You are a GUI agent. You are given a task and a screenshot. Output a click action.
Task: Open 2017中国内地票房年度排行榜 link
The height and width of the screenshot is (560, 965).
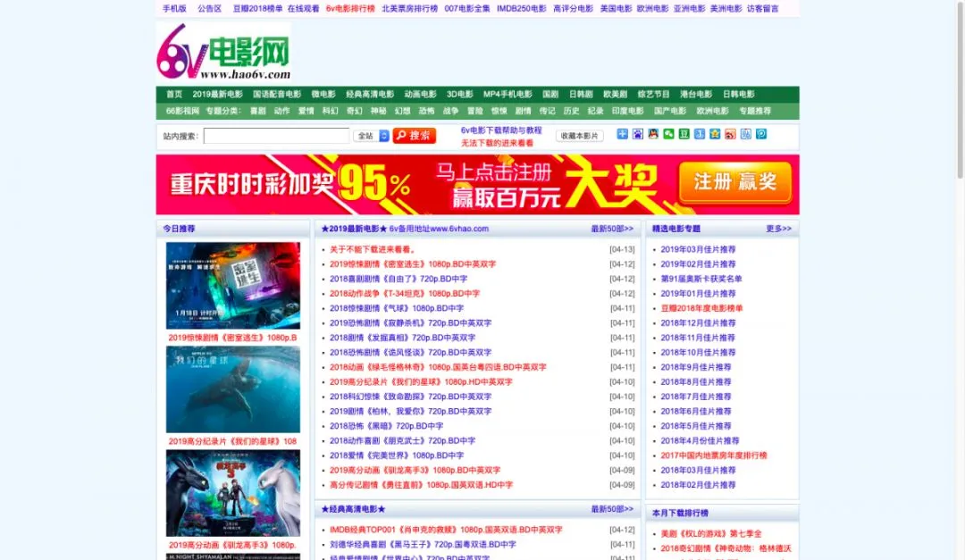[713, 456]
